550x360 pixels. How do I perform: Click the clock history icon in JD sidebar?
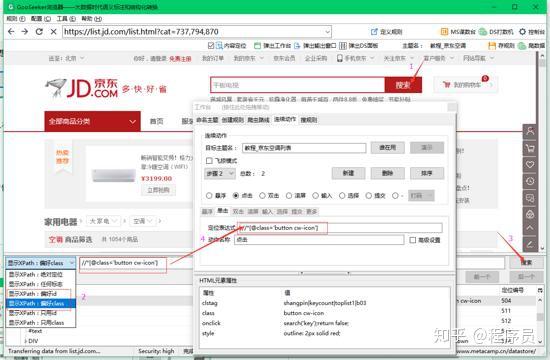click(530, 181)
